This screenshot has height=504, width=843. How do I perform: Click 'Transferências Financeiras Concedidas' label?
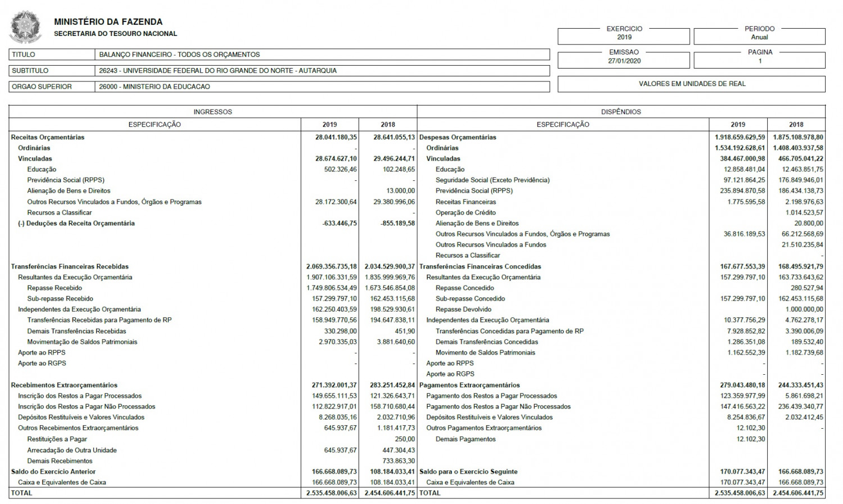tap(481, 267)
